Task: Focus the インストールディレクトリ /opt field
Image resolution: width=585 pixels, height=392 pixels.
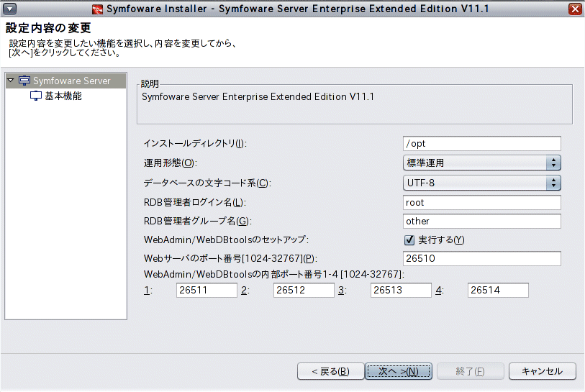Action: pyautogui.click(x=481, y=144)
